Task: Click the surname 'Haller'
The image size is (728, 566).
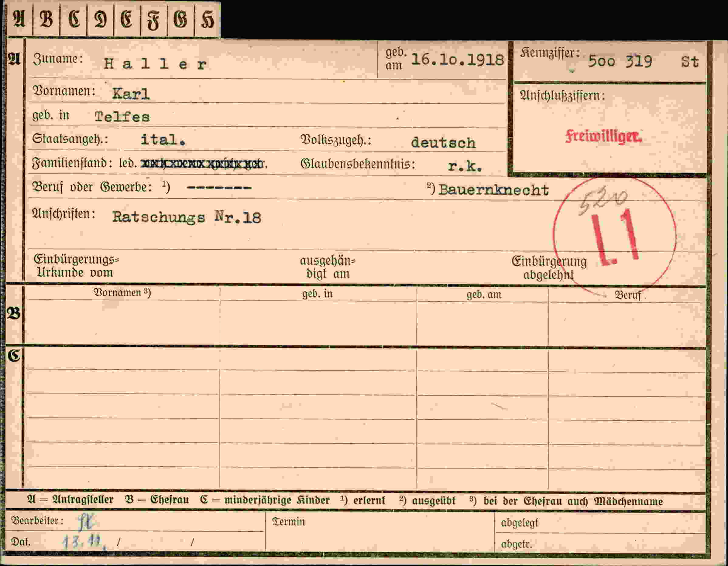Action: coord(155,64)
